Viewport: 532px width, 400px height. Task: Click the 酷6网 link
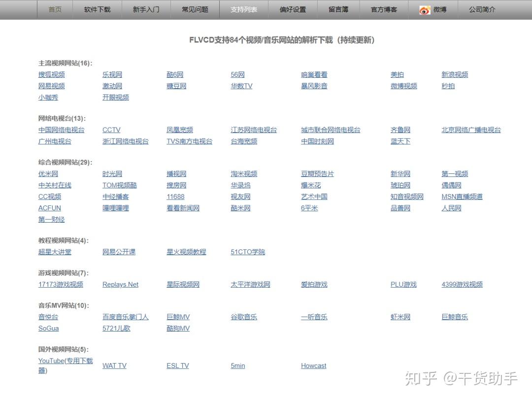175,75
